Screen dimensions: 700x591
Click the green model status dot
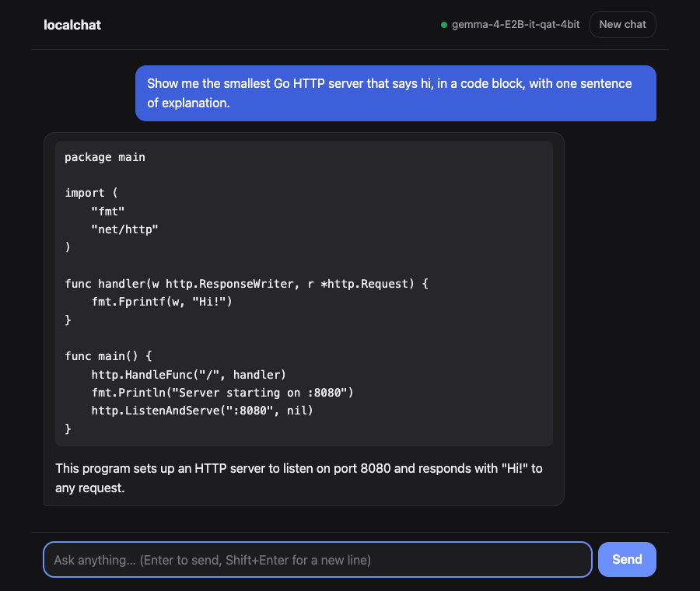(x=444, y=25)
